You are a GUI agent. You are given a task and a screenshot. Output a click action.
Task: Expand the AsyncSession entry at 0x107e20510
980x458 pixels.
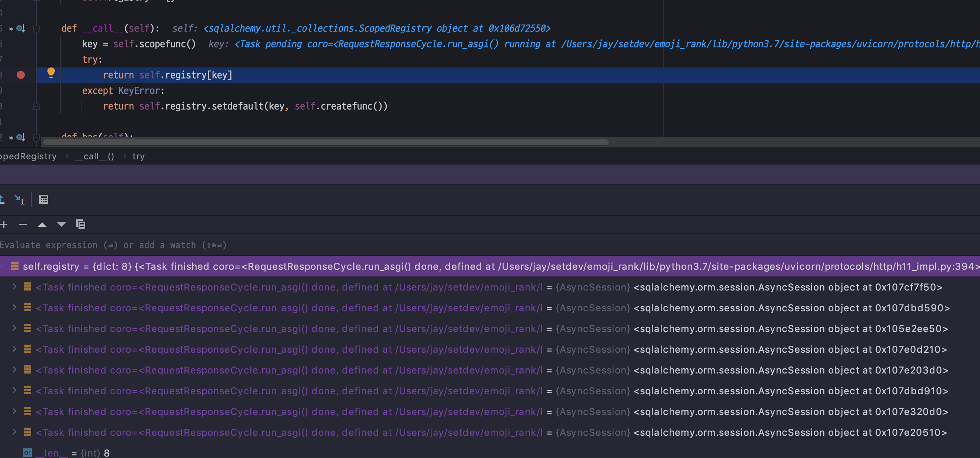pyautogui.click(x=14, y=432)
